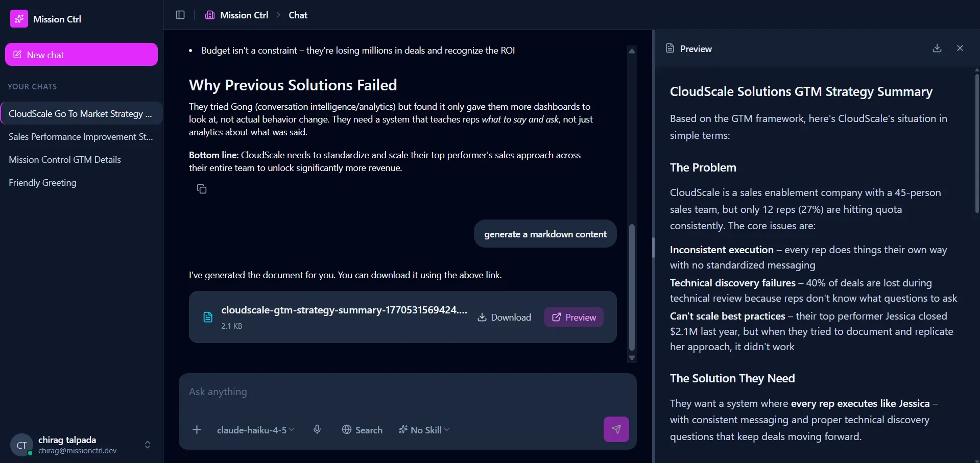Screen dimensions: 980x463
Task: Click the chat scrollbar down arrow
Action: tap(632, 358)
